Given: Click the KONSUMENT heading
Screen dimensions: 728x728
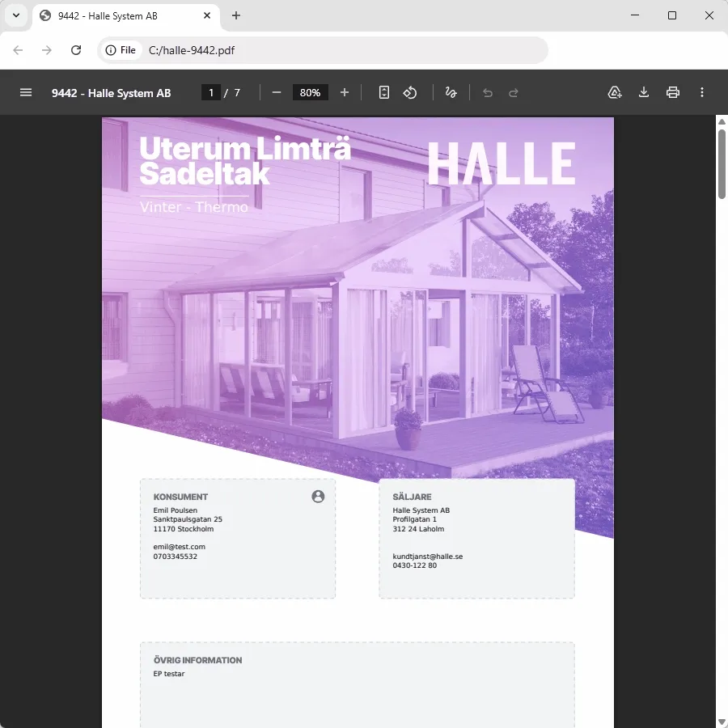Looking at the screenshot, I should pos(180,497).
